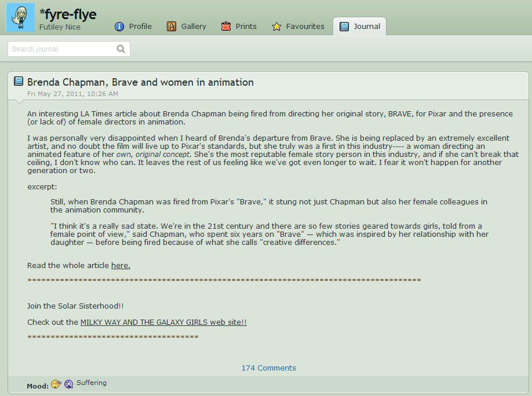This screenshot has width=532, height=396.
Task: View the 174 Comments link
Action: pos(269,368)
